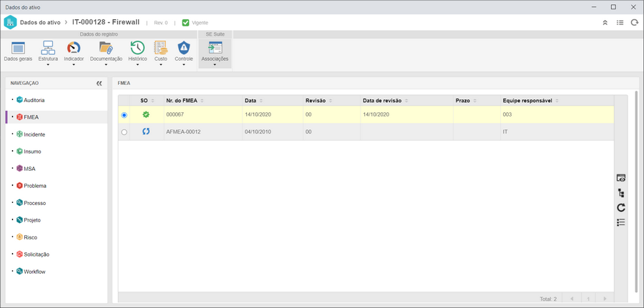Expand the Controle dropdown arrow

click(184, 64)
